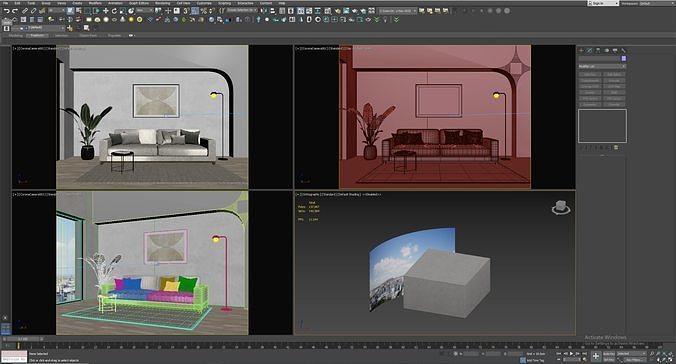
Task: Toggle Set Key animation mode
Action: [609, 359]
